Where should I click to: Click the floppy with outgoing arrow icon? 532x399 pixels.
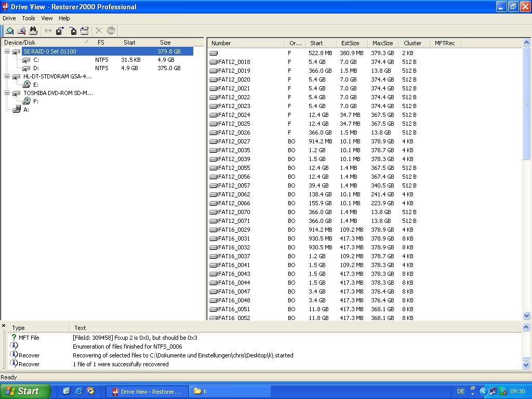[x=60, y=31]
